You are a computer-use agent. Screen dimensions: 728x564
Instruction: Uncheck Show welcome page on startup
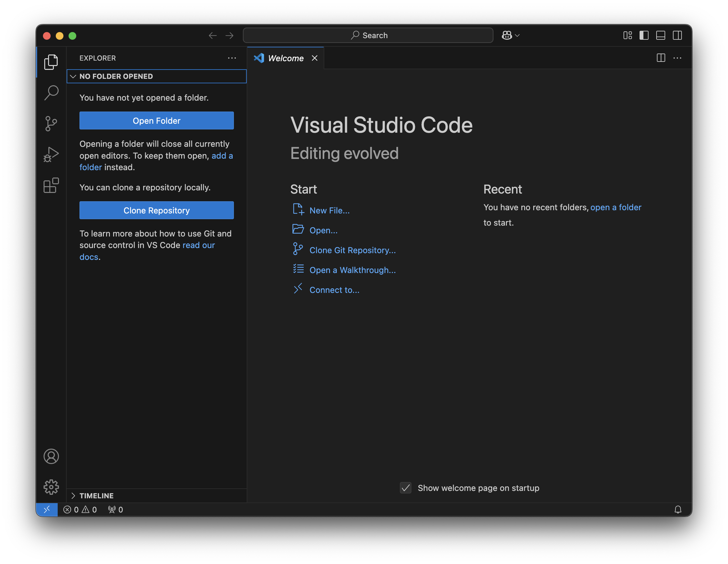[405, 488]
